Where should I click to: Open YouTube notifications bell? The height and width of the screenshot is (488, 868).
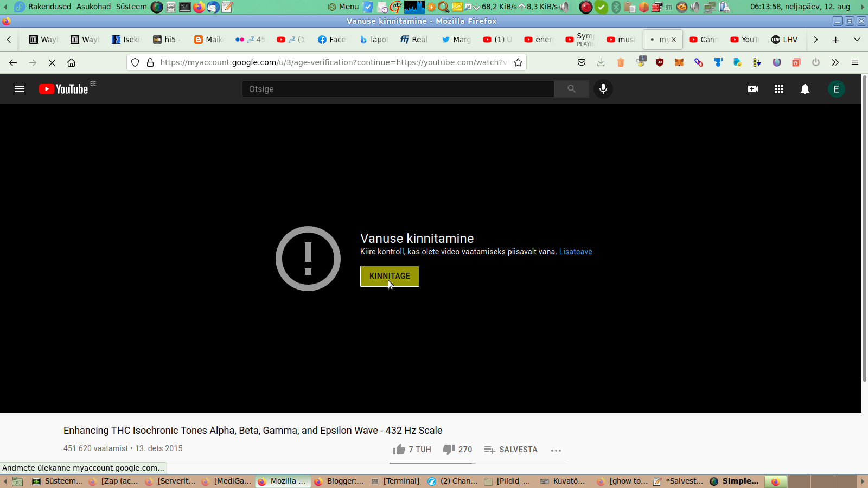click(x=805, y=89)
